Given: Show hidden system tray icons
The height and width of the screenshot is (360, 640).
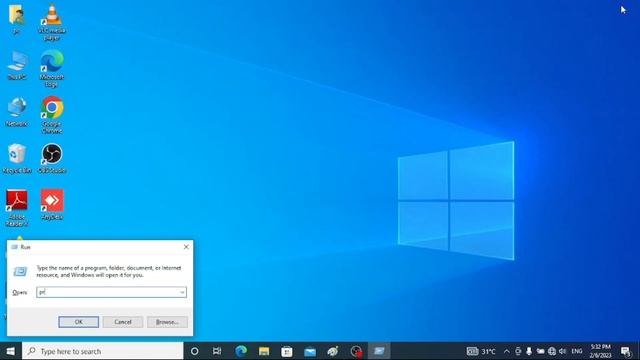Looking at the screenshot, I should [507, 351].
